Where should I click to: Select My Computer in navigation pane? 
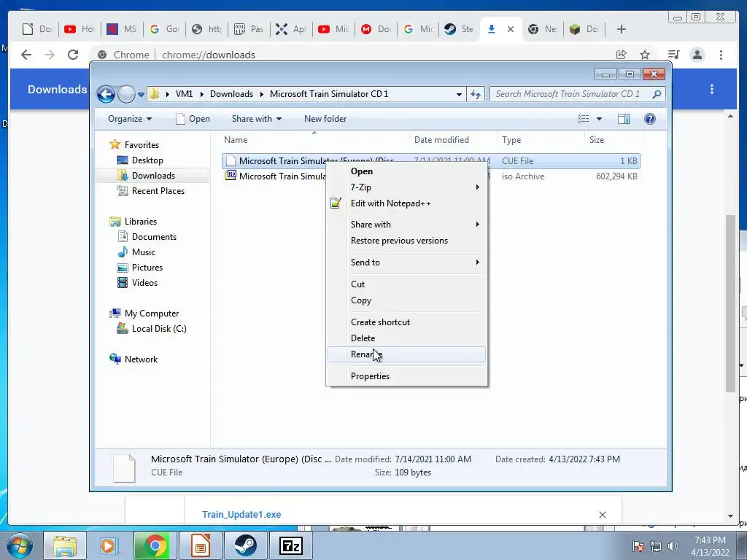coord(151,314)
